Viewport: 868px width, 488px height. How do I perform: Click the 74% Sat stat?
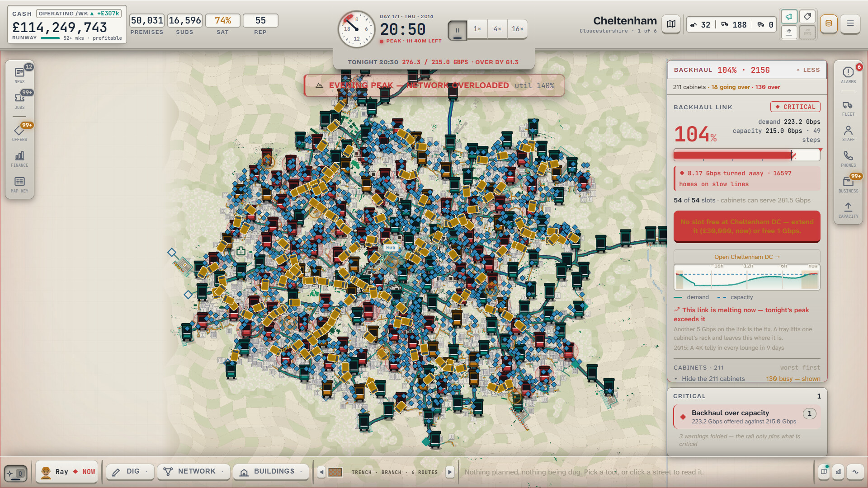pyautogui.click(x=222, y=24)
